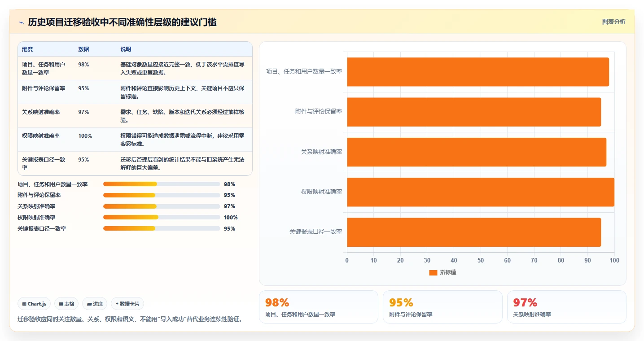This screenshot has width=644, height=341.
Task: Click the chart y-axis label 关键报表口径一致率
Action: click(x=316, y=232)
